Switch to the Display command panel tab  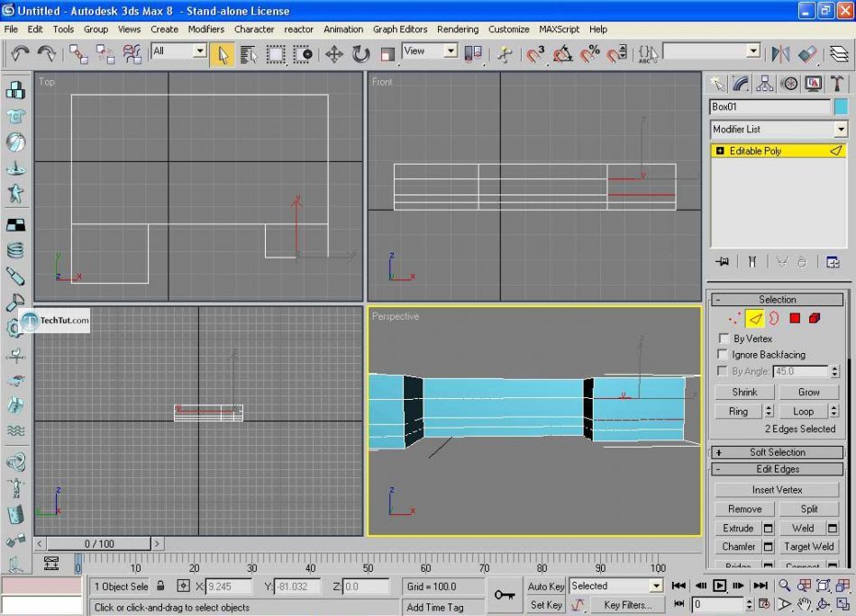[813, 84]
